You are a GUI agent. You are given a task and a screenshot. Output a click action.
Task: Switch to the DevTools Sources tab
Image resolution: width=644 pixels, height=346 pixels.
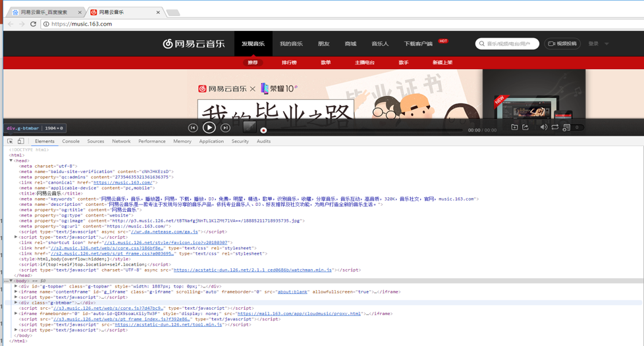pyautogui.click(x=95, y=141)
